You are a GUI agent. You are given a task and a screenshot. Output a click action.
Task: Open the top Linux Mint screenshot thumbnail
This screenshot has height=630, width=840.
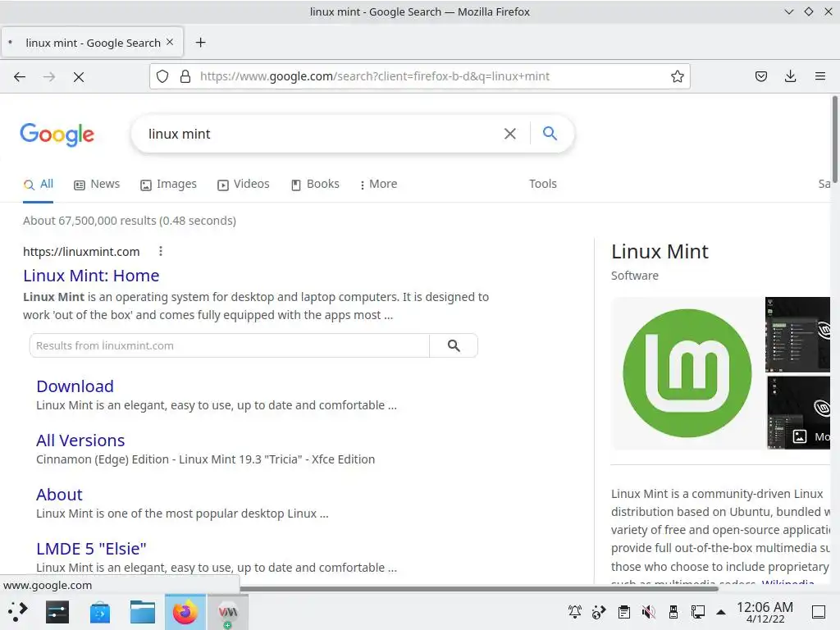click(797, 335)
